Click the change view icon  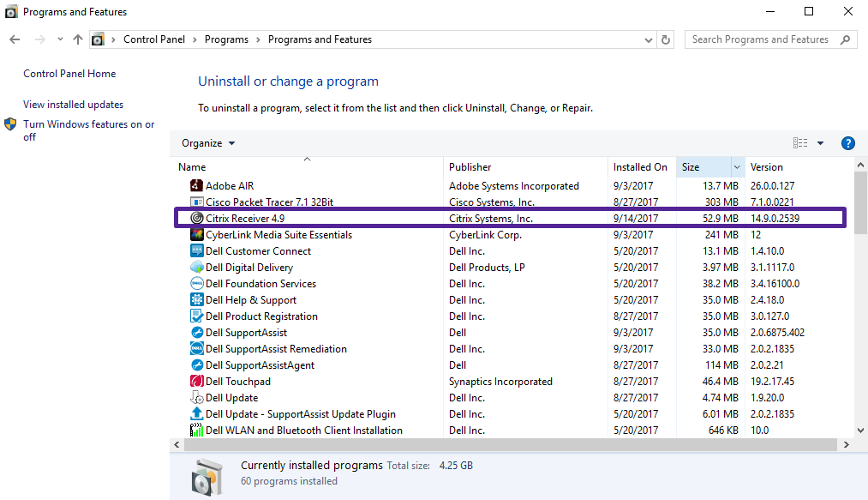800,143
